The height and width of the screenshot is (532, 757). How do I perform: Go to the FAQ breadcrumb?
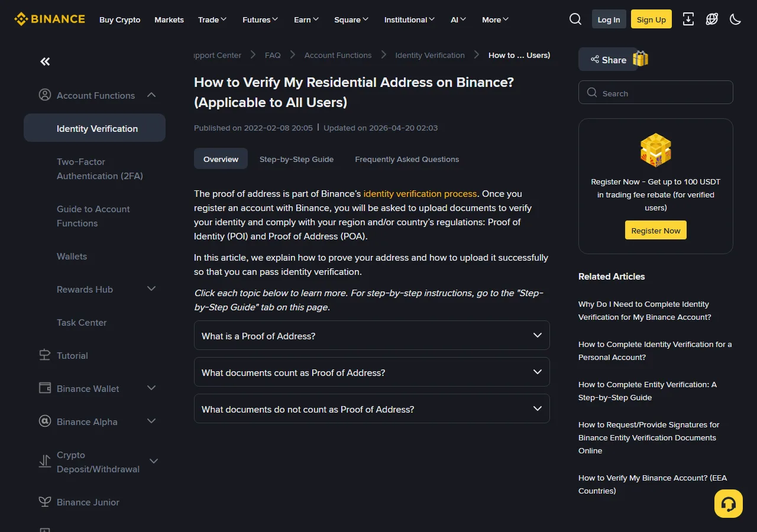(273, 55)
